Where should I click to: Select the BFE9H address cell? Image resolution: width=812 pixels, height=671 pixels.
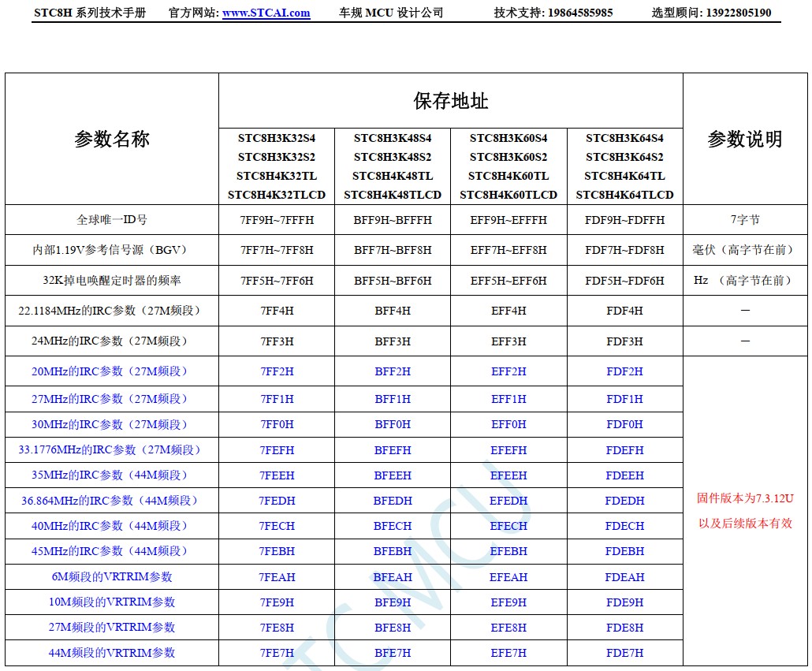tap(393, 602)
